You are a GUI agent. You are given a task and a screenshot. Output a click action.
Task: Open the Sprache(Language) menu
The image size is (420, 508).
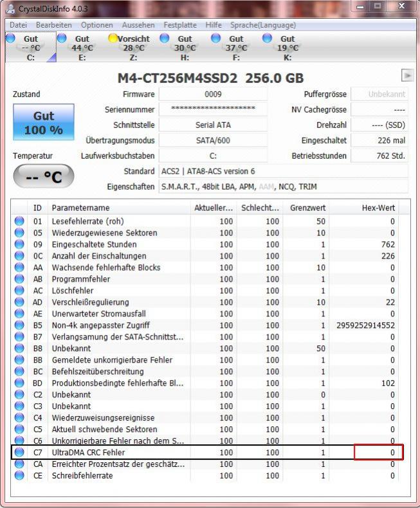click(263, 25)
